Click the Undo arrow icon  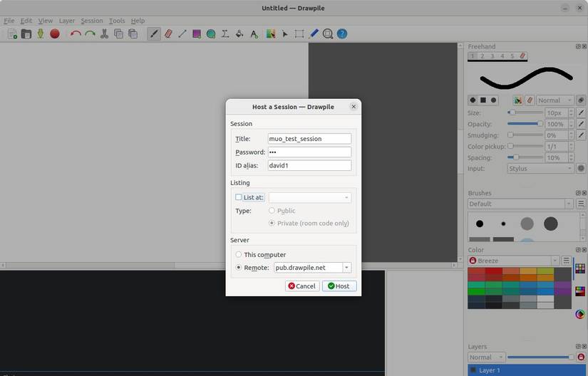click(x=76, y=33)
